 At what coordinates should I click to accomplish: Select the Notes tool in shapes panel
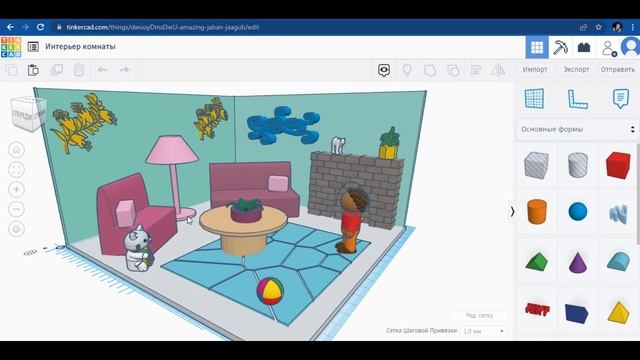click(620, 99)
